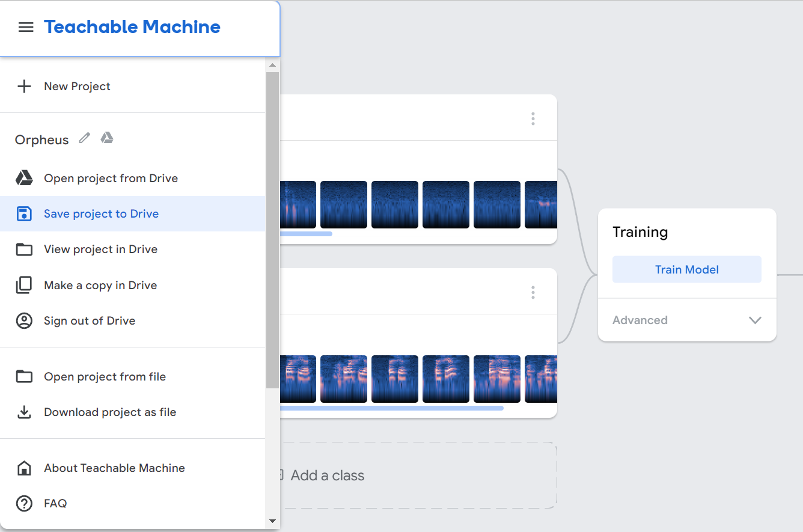Image resolution: width=803 pixels, height=532 pixels.
Task: Click the Drive icon next to Orpheus
Action: 107,138
